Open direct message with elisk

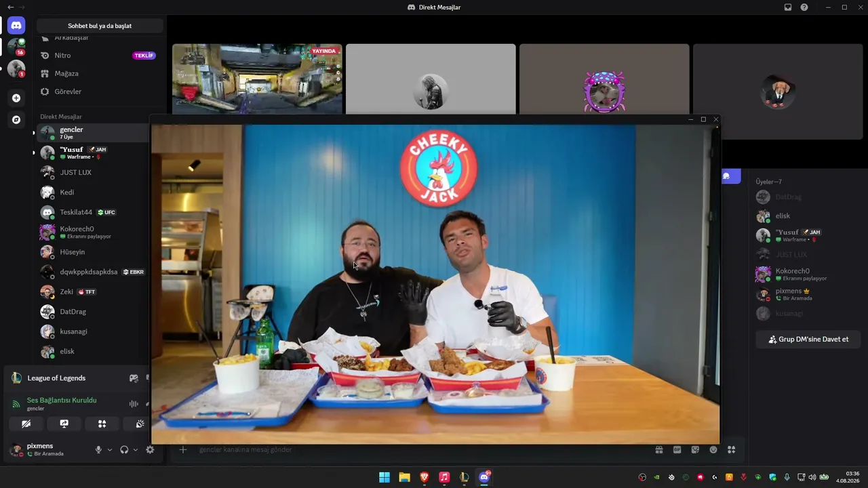pyautogui.click(x=94, y=352)
